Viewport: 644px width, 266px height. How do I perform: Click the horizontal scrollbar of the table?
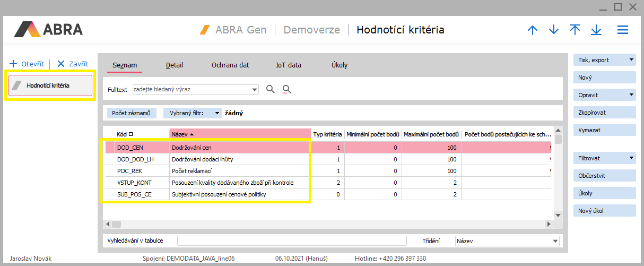(329, 225)
